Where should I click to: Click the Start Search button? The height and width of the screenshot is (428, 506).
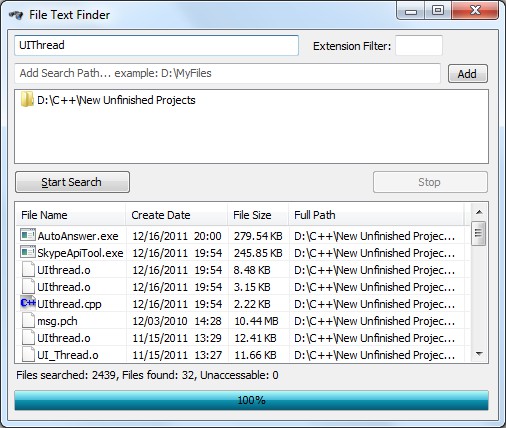(72, 182)
